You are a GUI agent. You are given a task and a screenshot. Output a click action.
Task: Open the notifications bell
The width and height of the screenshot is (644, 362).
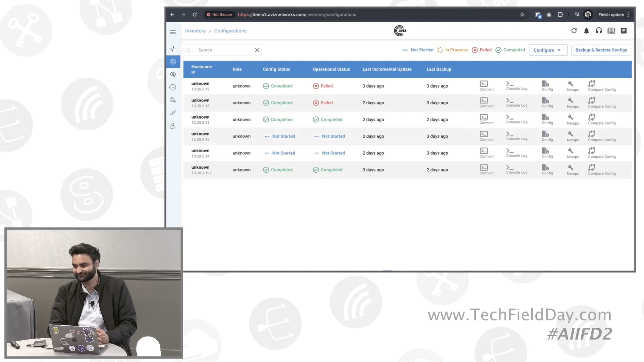586,31
